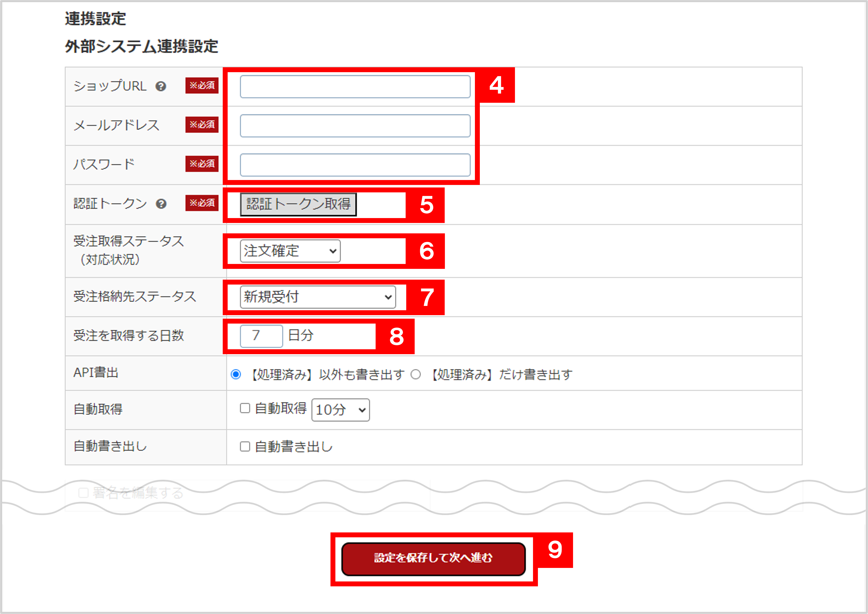
Task: Click the 外部システム連携設定 heading text
Action: [x=141, y=46]
